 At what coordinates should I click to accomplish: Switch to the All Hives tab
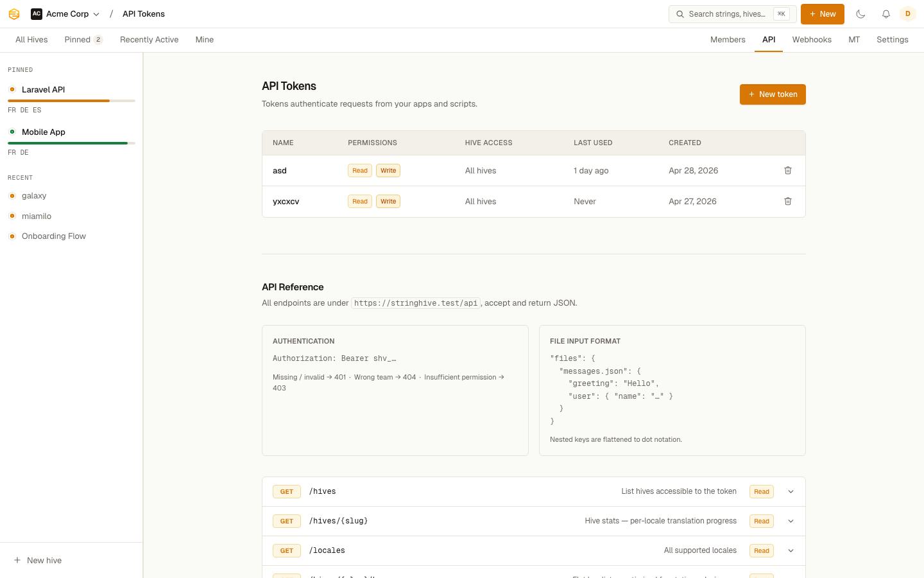tap(31, 40)
